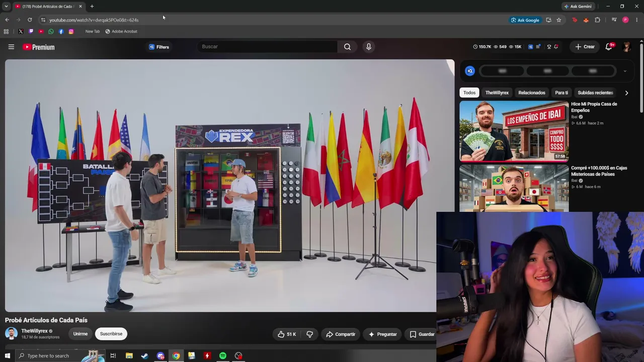Open Twitch bookmark in the bookmarks bar
The width and height of the screenshot is (644, 362).
pos(31,31)
